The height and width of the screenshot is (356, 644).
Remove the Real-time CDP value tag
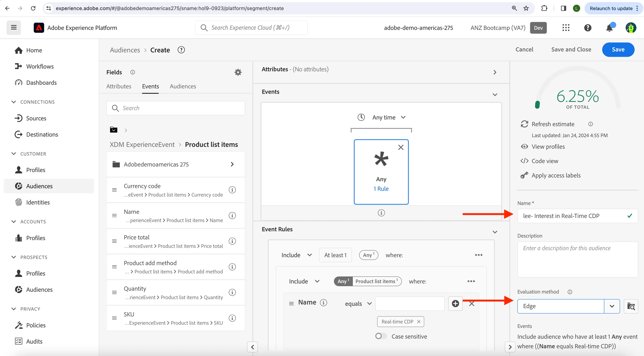click(x=419, y=322)
